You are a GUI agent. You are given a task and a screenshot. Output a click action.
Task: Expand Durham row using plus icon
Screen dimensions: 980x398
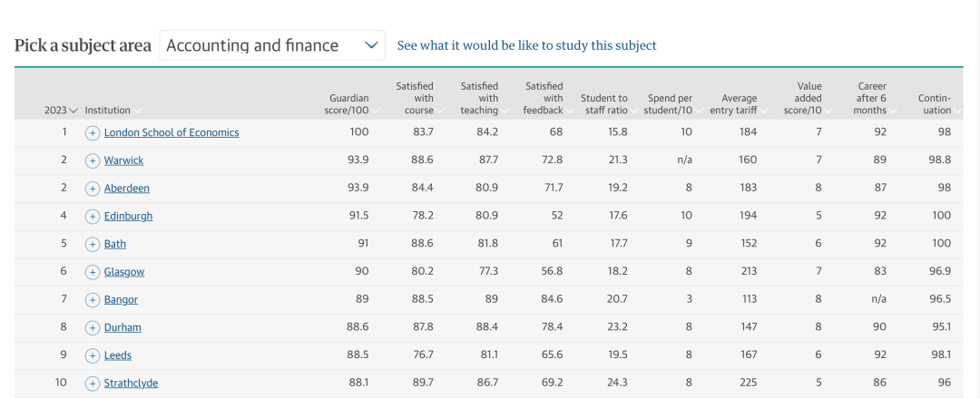point(92,327)
